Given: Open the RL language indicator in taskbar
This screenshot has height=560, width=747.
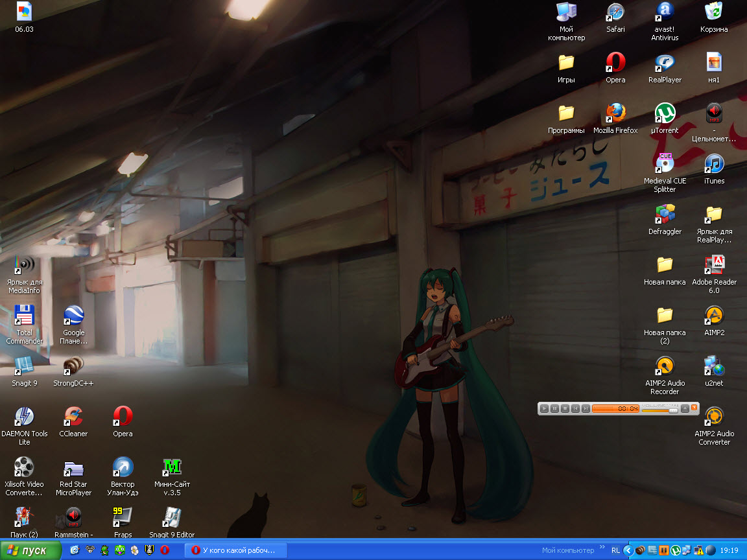Looking at the screenshot, I should pos(615,550).
